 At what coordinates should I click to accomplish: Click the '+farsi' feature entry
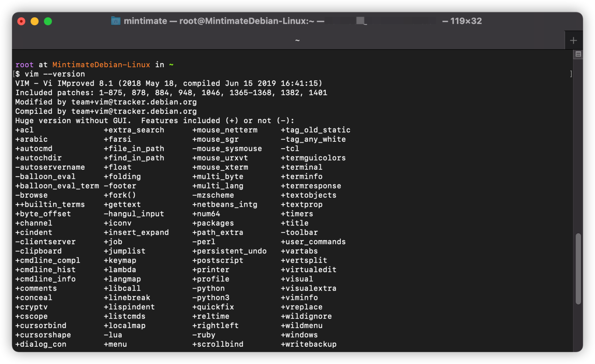tap(118, 139)
